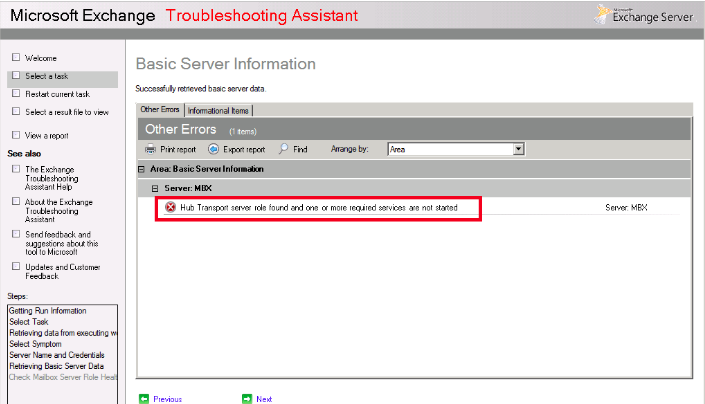
Task: Click the Find magnifier icon
Action: click(284, 149)
